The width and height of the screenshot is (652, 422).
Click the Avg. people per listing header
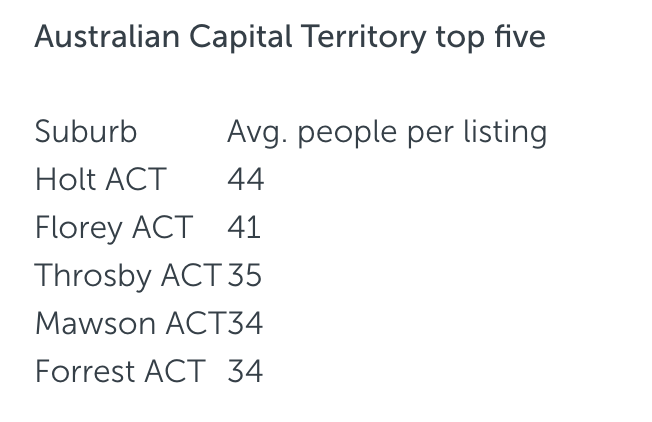[x=387, y=133]
